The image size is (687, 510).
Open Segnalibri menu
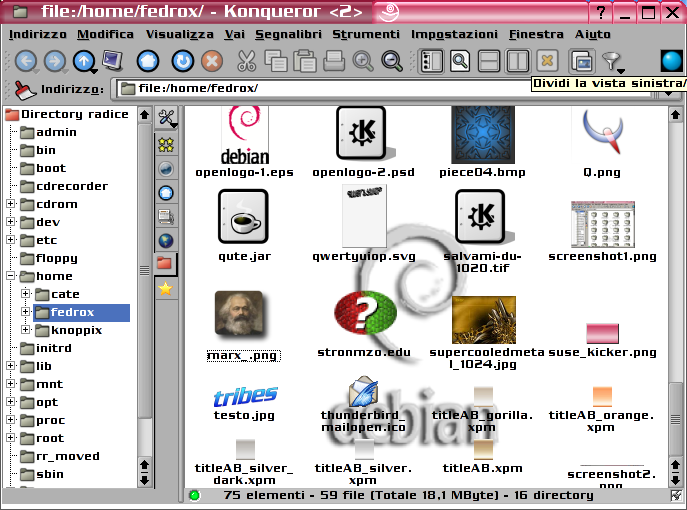click(288, 34)
